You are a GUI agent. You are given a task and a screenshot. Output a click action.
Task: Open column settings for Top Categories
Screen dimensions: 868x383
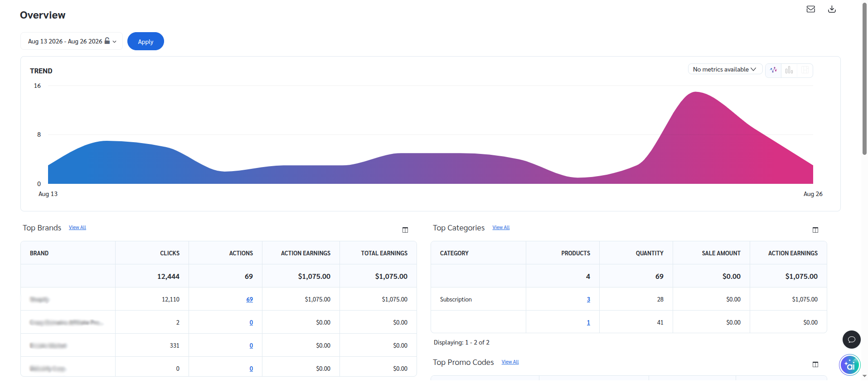pos(815,230)
